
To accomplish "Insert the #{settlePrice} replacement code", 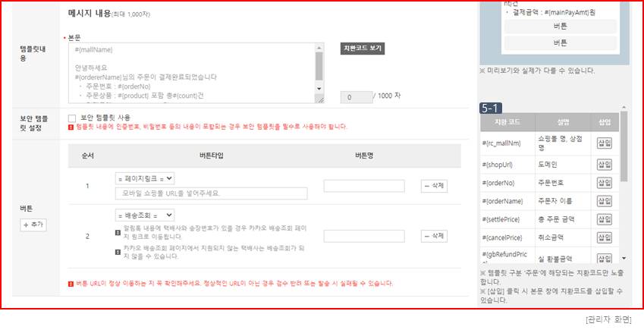I will [x=604, y=219].
